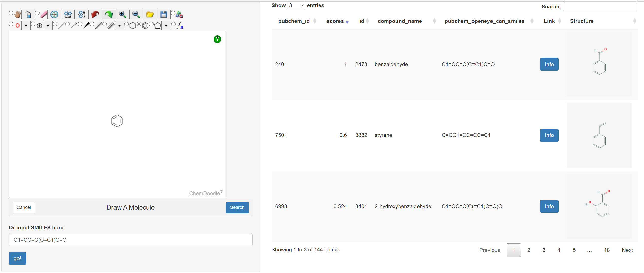Select the cyclohexane ring radio button
This screenshot has width=644, height=273.
click(126, 24)
